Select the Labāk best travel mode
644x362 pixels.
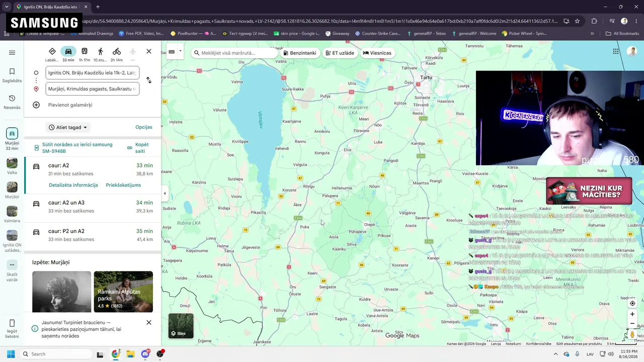click(x=52, y=54)
